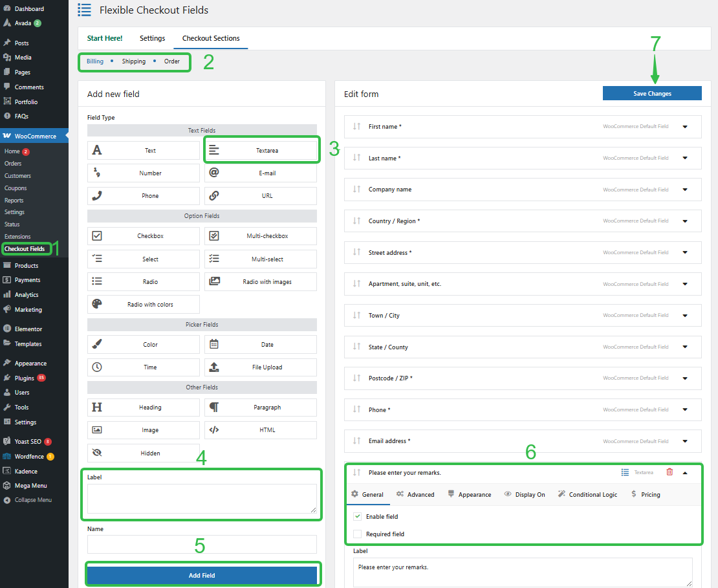Choose the Date picker field type

pyautogui.click(x=260, y=344)
